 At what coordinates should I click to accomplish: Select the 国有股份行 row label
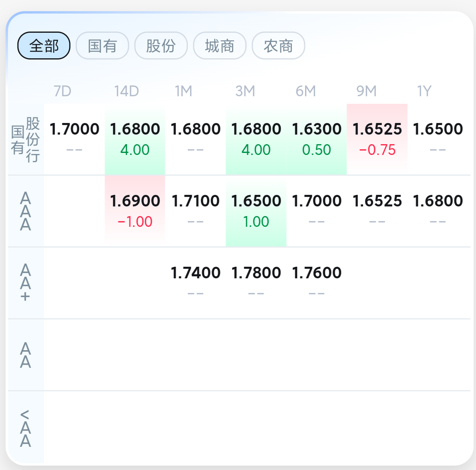click(26, 140)
